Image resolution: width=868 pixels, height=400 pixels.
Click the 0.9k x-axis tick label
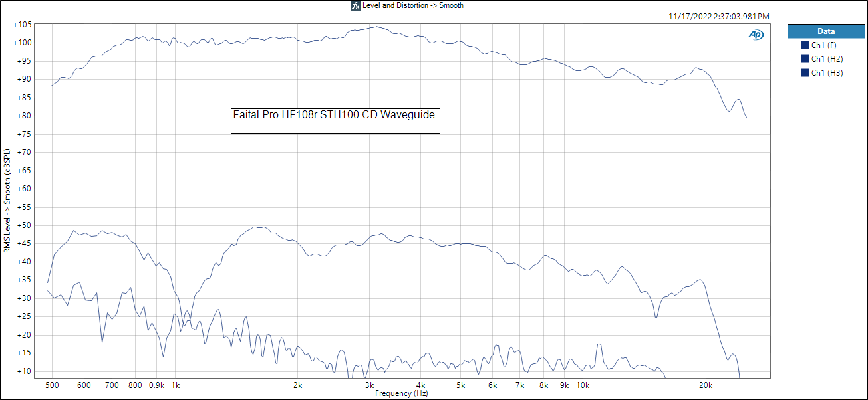pos(157,385)
